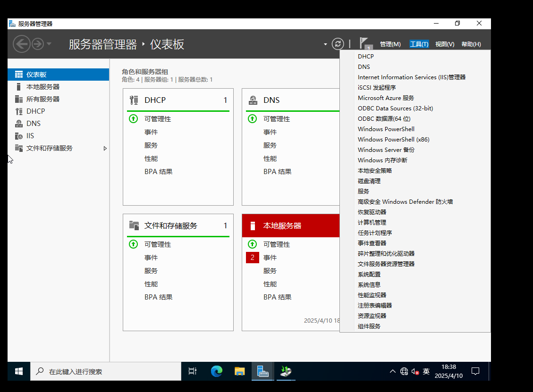
Task: Click DNS icon in left navigation
Action: (x=19, y=124)
